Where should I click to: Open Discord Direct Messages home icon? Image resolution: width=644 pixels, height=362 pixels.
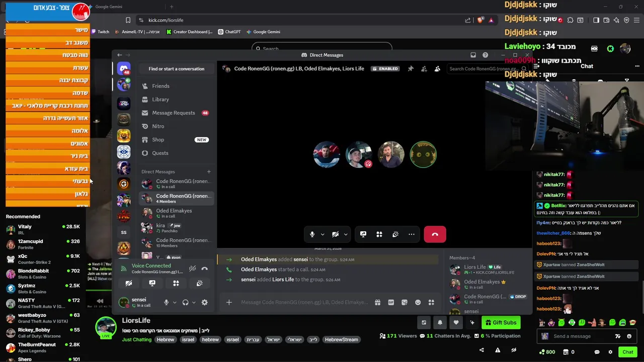click(x=124, y=68)
